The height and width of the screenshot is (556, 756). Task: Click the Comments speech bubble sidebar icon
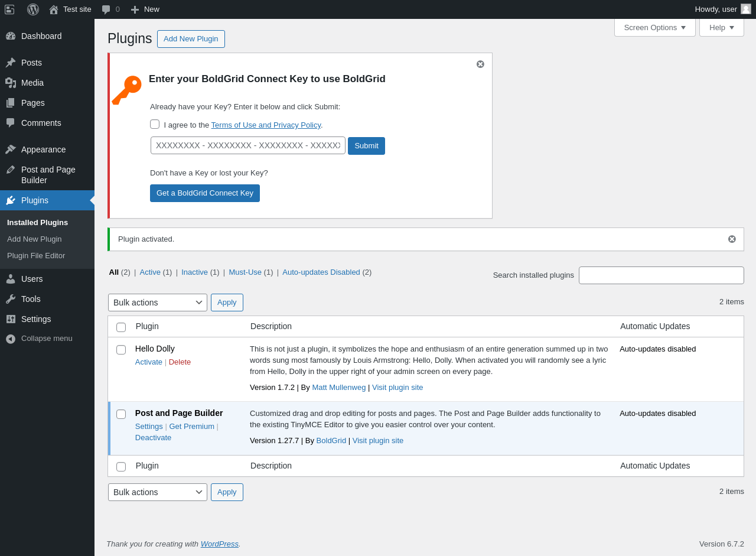tap(11, 123)
